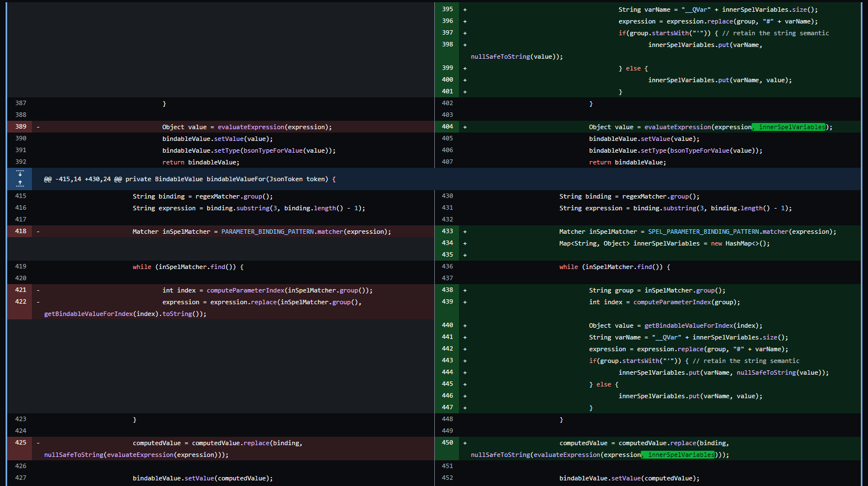Click the plus marker on added line 450
Viewport: 868px width, 486px height.
(465, 442)
